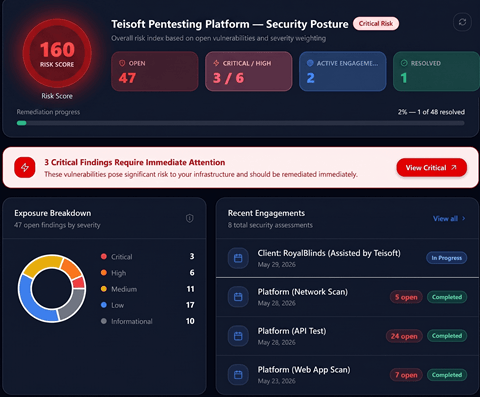
Task: Click the calendar icon beside RoyalBlinds engagement
Action: coord(238,258)
